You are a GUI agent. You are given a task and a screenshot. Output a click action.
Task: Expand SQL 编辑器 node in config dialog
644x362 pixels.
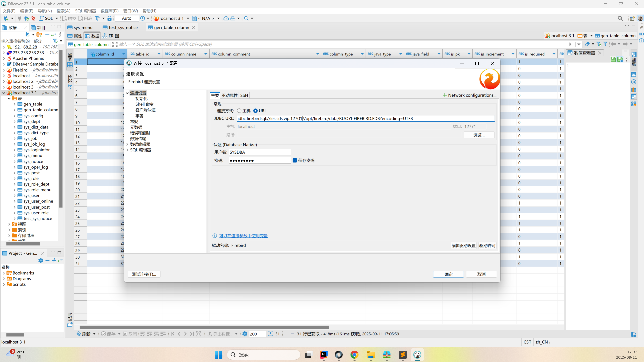coord(127,150)
